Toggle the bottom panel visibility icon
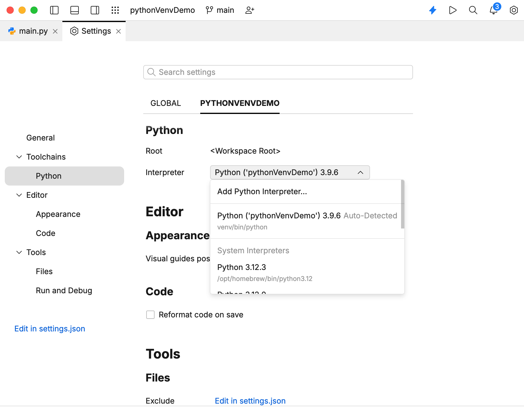The height and width of the screenshot is (420, 524). coord(74,10)
